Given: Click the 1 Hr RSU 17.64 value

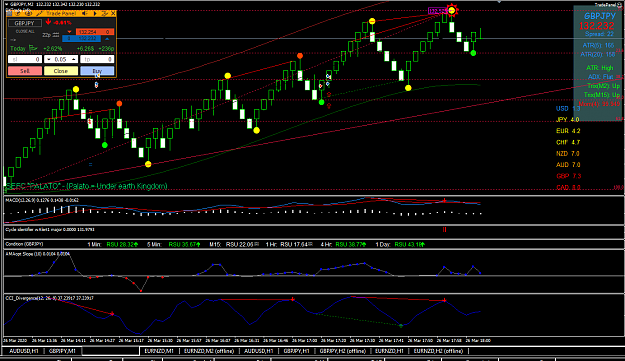Looking at the screenshot, I should click(296, 244).
